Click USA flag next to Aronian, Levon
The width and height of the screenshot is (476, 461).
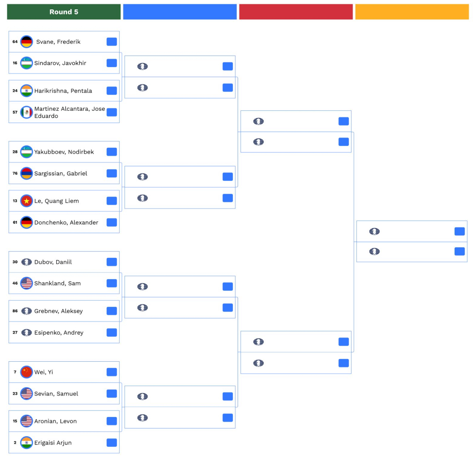[x=27, y=421]
